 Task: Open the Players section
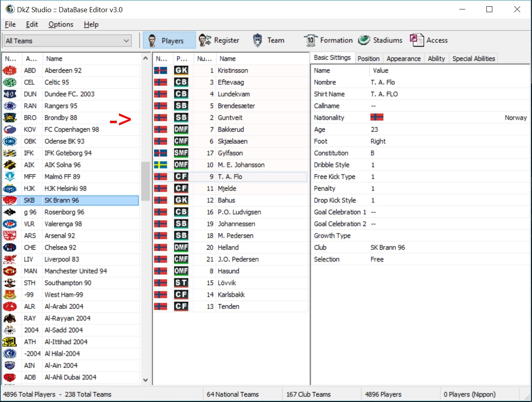click(169, 40)
